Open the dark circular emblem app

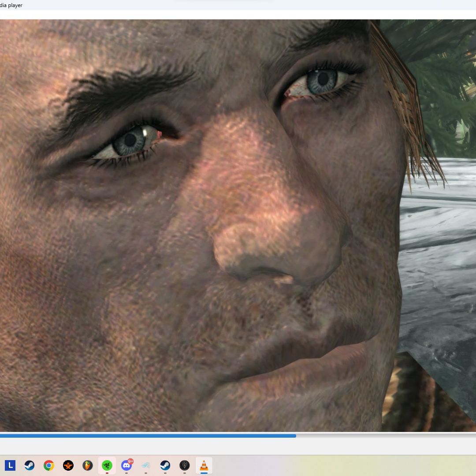click(185, 465)
